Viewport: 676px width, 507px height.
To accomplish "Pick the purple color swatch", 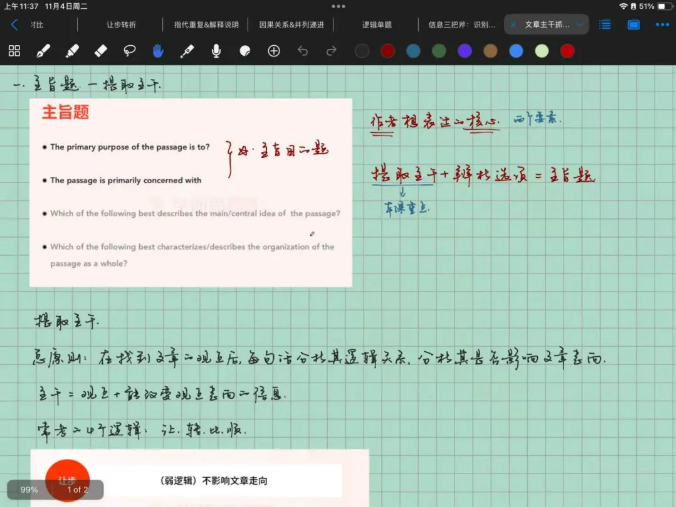I will tap(464, 50).
